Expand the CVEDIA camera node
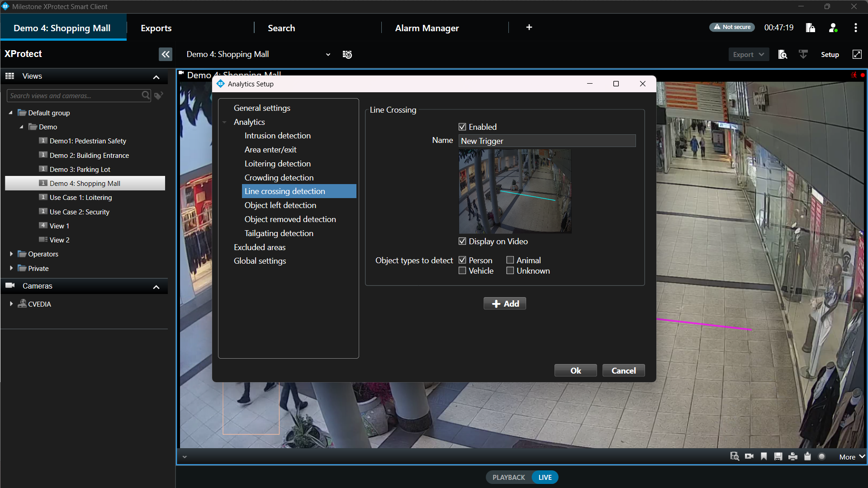868x488 pixels. point(11,304)
